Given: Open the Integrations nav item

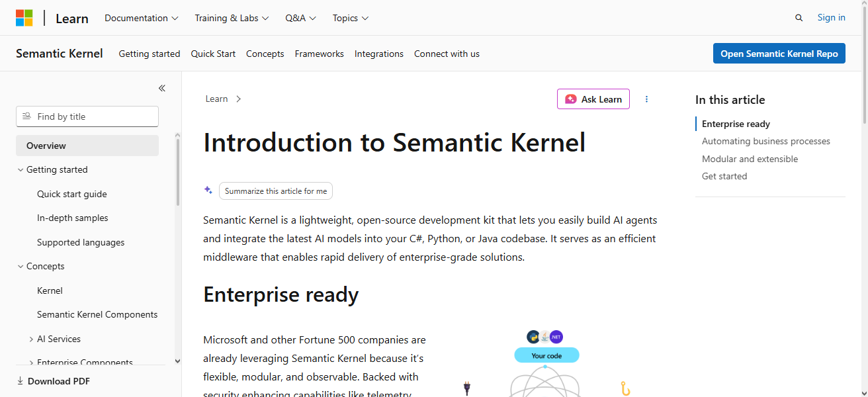Looking at the screenshot, I should tap(379, 54).
